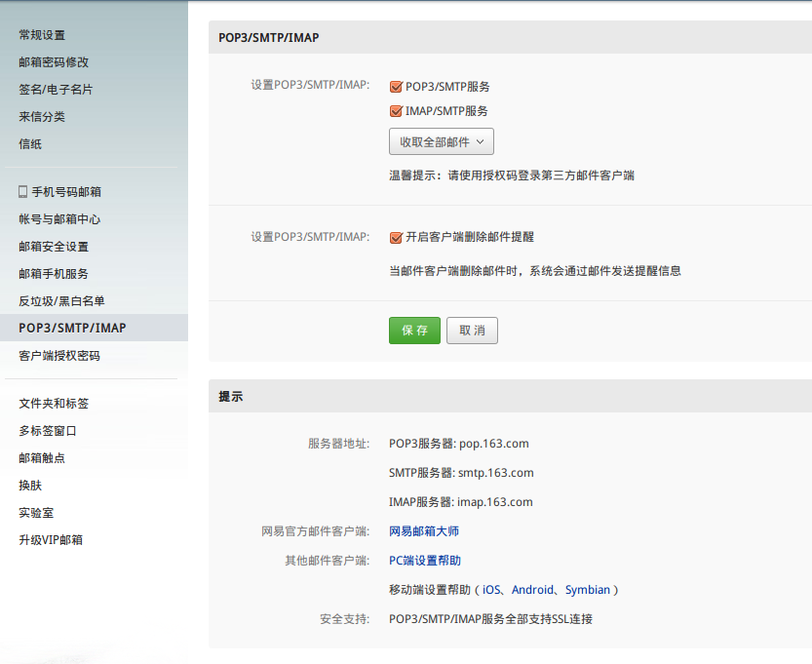
Task: Go to 实验室 in the sidebar
Action: coord(36,513)
